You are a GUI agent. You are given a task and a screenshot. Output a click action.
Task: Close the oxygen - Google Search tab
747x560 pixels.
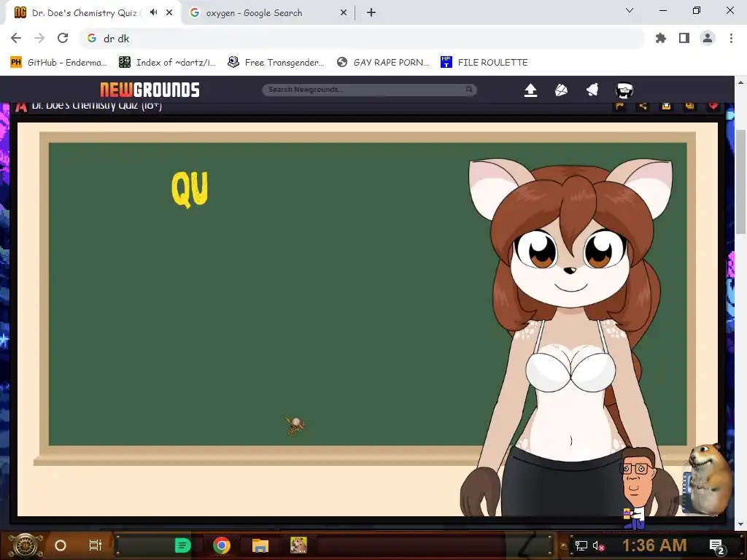(x=344, y=13)
